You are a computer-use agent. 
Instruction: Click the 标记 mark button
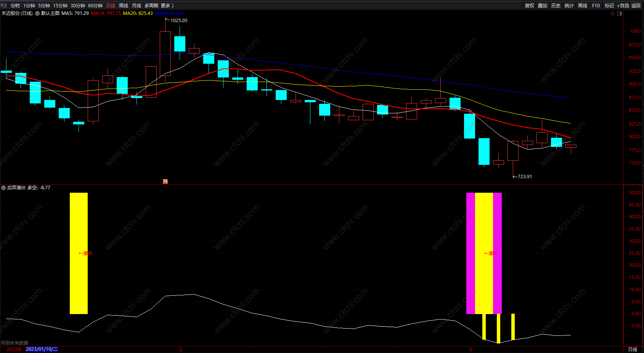pos(609,6)
